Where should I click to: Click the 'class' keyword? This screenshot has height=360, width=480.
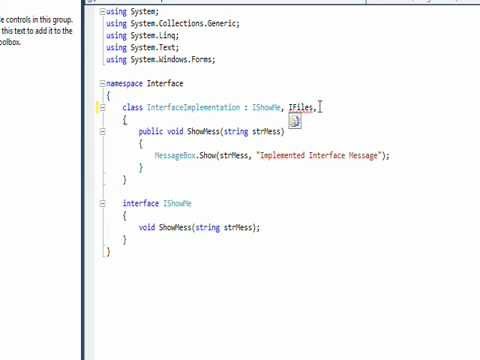(132, 107)
